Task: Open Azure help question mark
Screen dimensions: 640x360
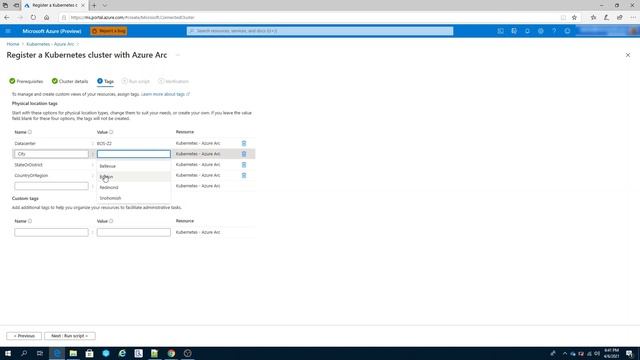Action: tap(554, 31)
